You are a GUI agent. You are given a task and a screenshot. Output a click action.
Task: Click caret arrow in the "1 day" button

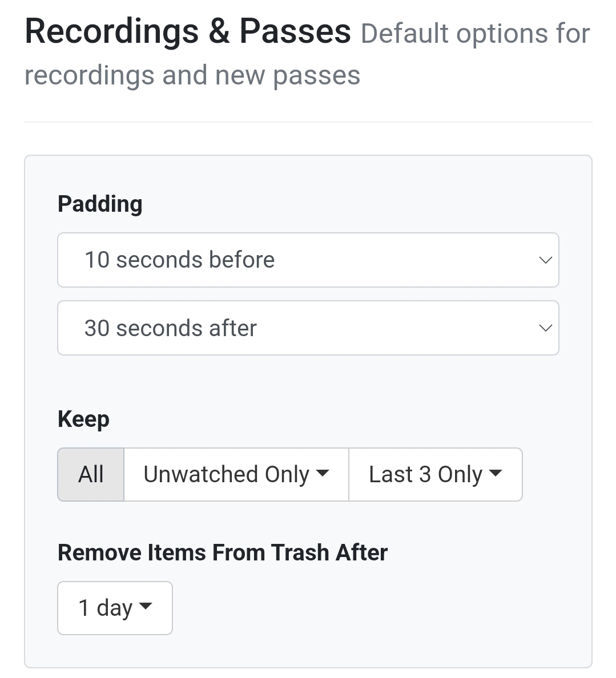(x=146, y=606)
